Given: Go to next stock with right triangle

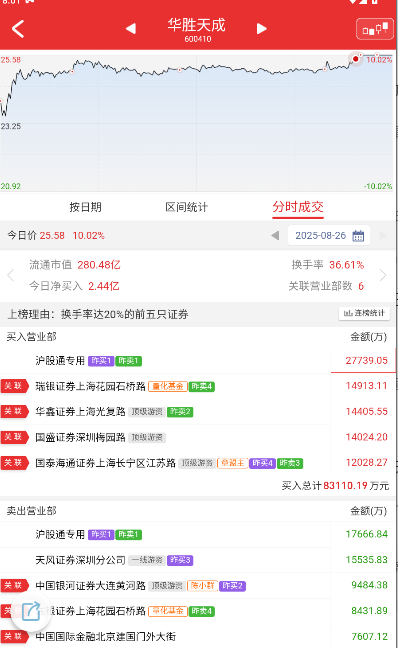Looking at the screenshot, I should (261, 29).
